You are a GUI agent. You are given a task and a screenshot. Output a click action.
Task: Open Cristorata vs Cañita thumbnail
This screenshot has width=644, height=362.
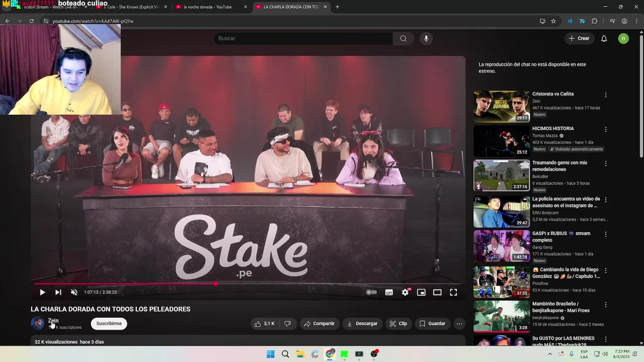point(501,107)
